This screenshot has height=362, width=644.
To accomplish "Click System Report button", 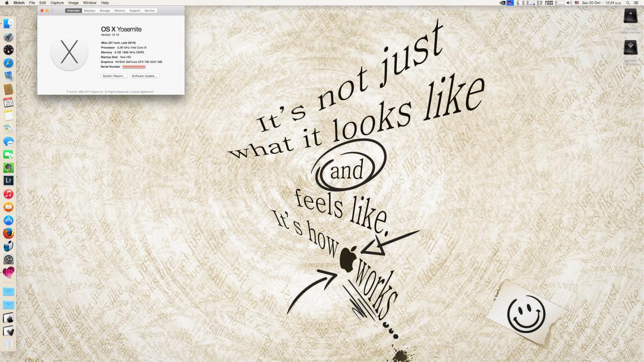I will (x=114, y=76).
